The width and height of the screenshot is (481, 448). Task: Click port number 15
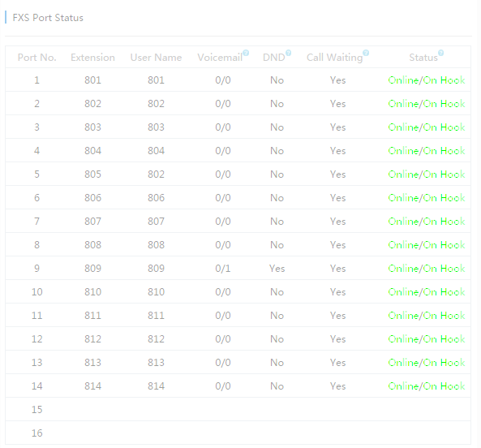point(37,409)
